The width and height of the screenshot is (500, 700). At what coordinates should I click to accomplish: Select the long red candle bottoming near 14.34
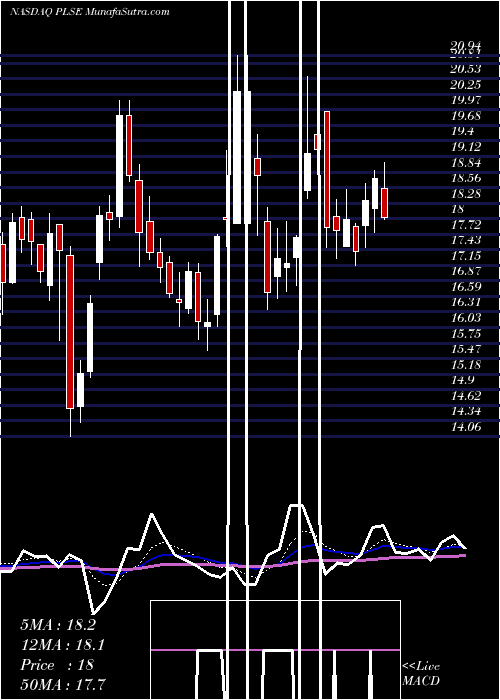70,332
